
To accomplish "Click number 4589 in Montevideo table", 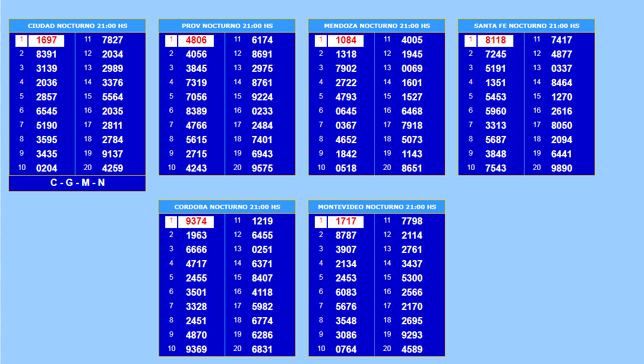I will (412, 349).
